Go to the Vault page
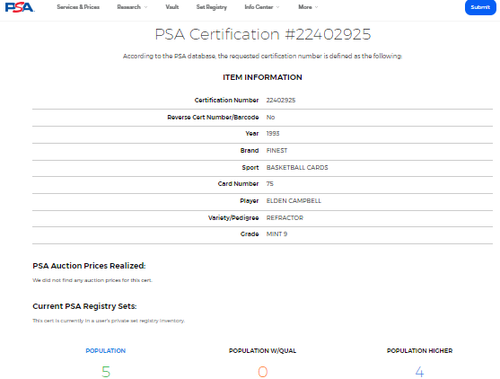 pos(172,7)
